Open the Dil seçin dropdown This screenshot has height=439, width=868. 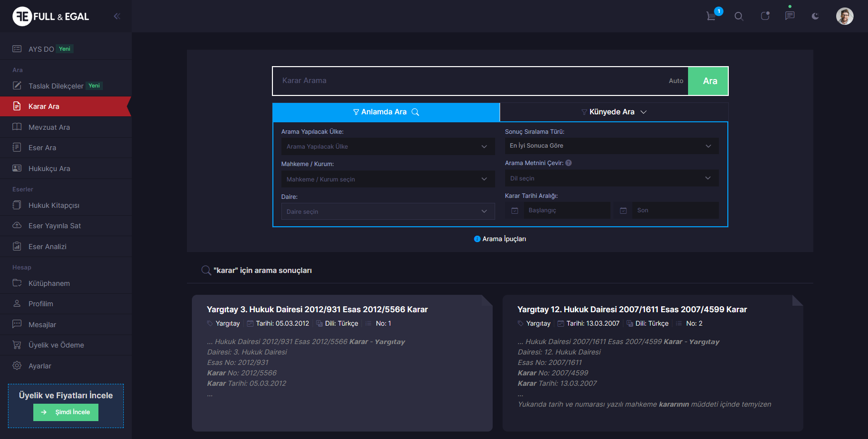(x=611, y=178)
